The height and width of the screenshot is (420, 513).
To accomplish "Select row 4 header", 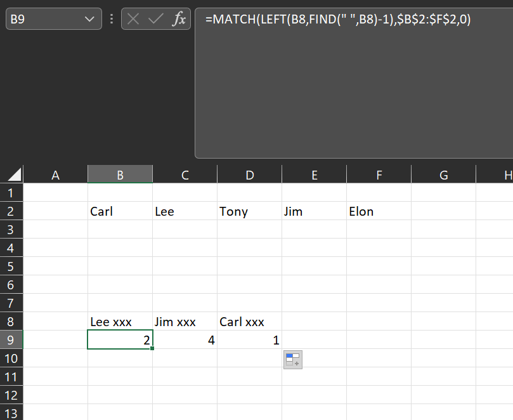I will click(11, 248).
